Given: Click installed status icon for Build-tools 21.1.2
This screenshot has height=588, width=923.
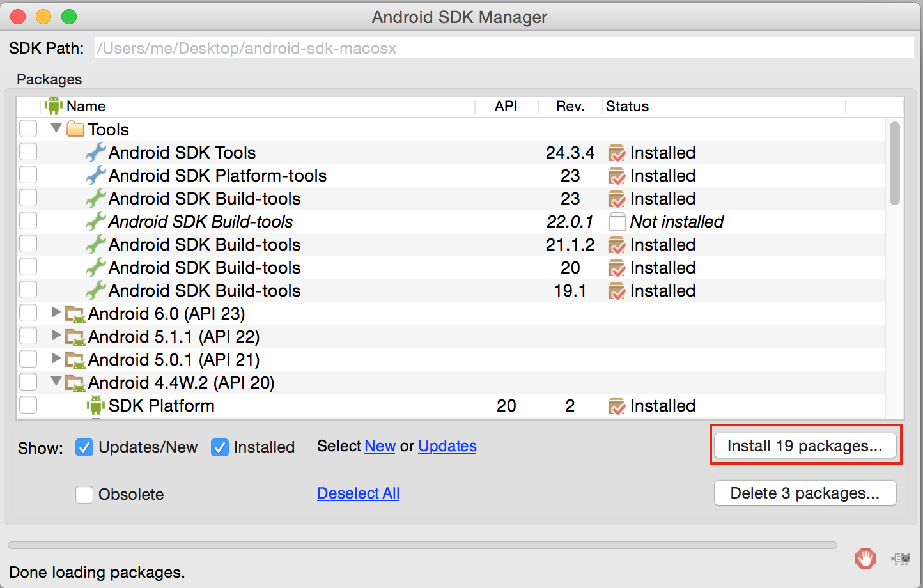Looking at the screenshot, I should pos(617,245).
